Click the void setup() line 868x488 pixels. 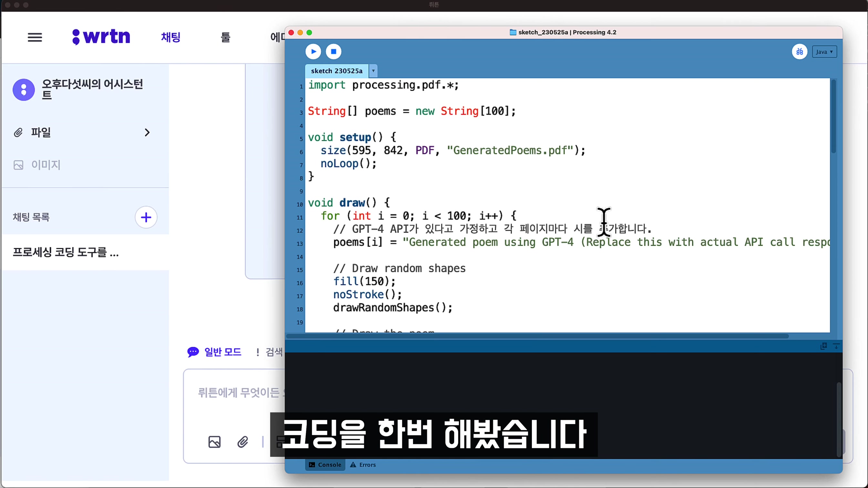coord(352,137)
